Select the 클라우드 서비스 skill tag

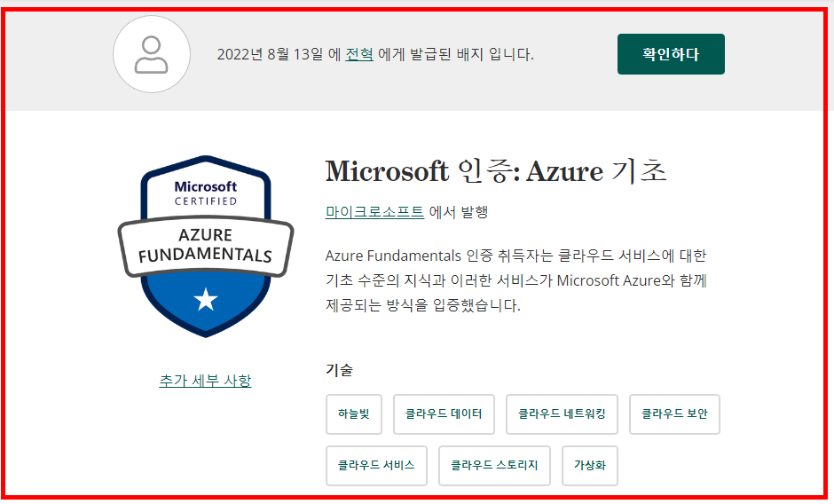(376, 466)
